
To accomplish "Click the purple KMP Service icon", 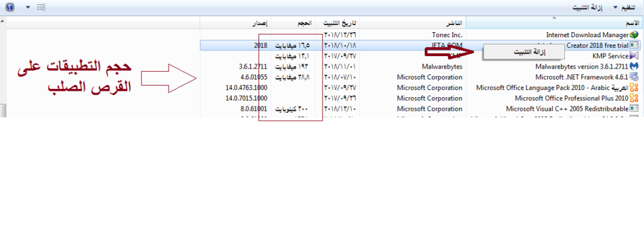I will (634, 56).
